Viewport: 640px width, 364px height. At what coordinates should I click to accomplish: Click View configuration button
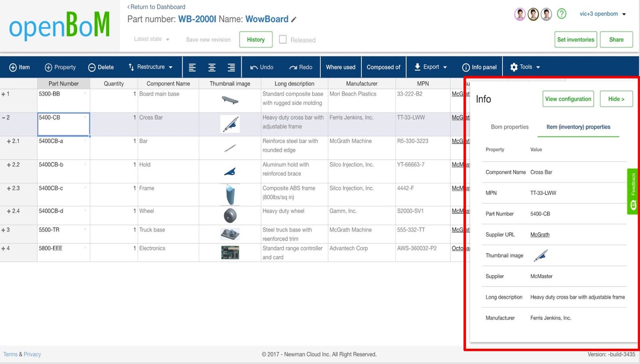coord(568,99)
